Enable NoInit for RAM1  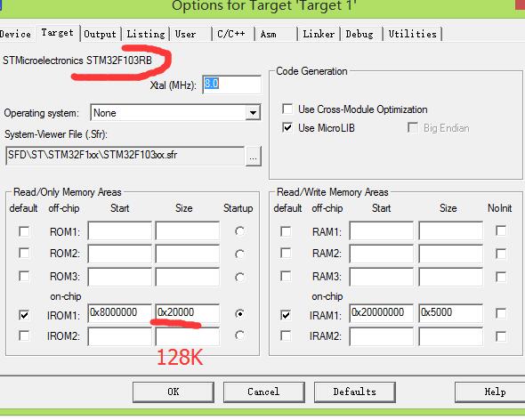501,230
